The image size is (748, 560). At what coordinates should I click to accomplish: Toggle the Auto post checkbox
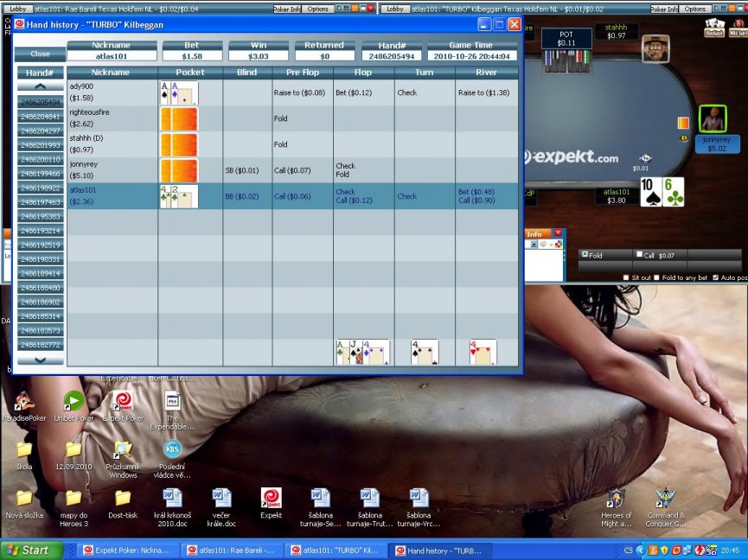click(715, 277)
